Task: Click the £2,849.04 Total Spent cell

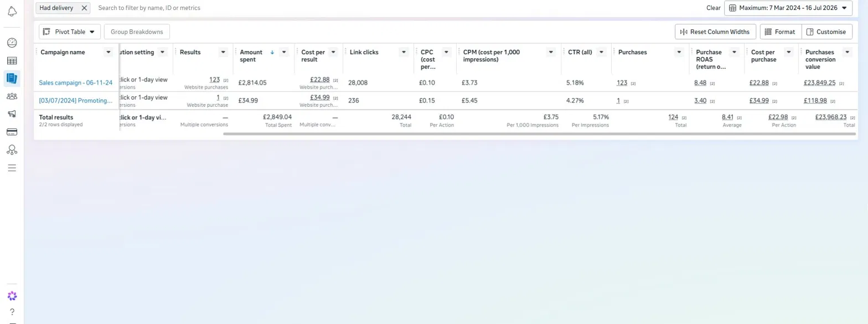Action: pos(277,117)
